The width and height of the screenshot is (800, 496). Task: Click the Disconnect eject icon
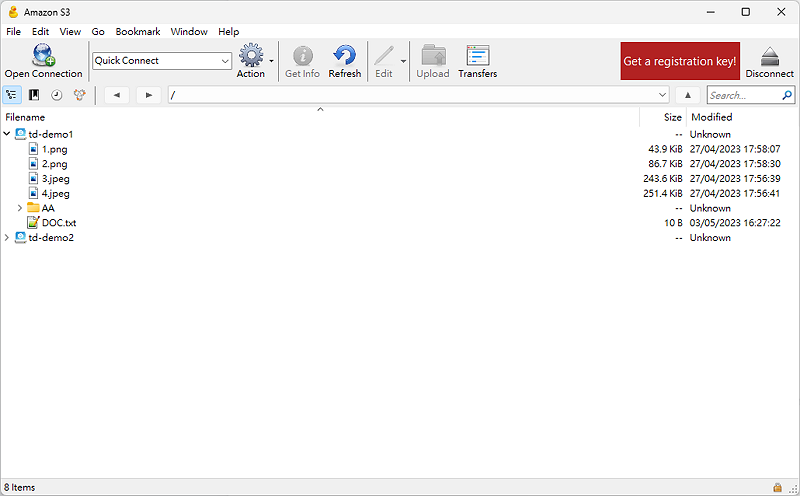coord(769,57)
